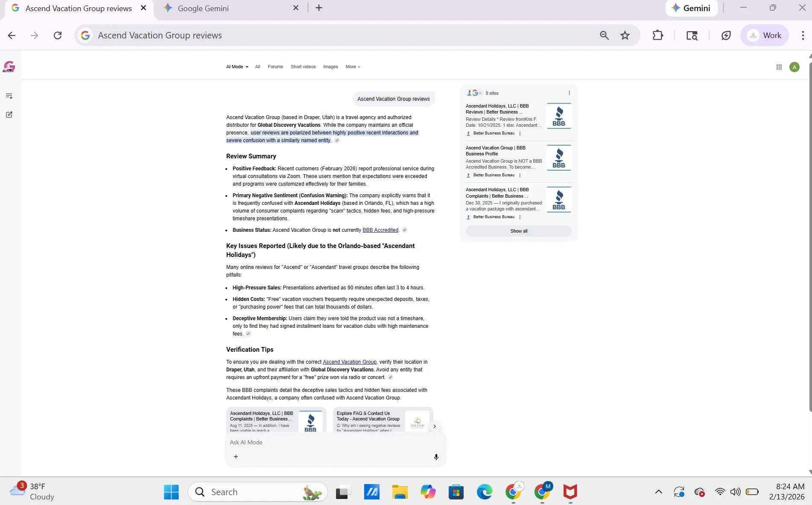Viewport: 812px width, 505px height.
Task: Focus the Ask AI Mode input
Action: pos(335,442)
